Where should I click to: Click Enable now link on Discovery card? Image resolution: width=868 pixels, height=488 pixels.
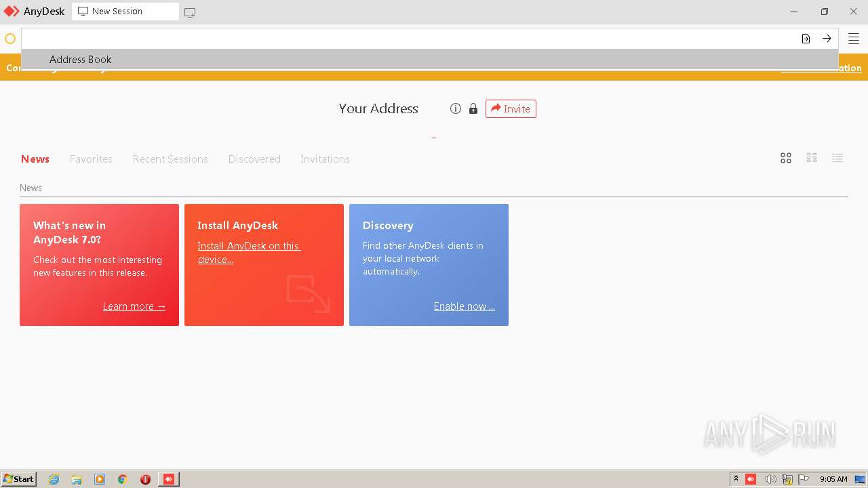tap(465, 306)
